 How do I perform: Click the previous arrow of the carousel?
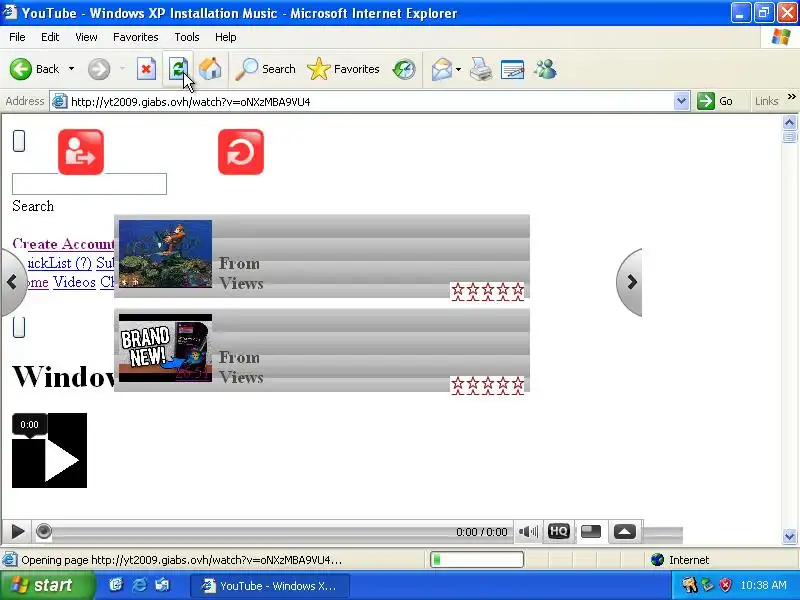(12, 282)
